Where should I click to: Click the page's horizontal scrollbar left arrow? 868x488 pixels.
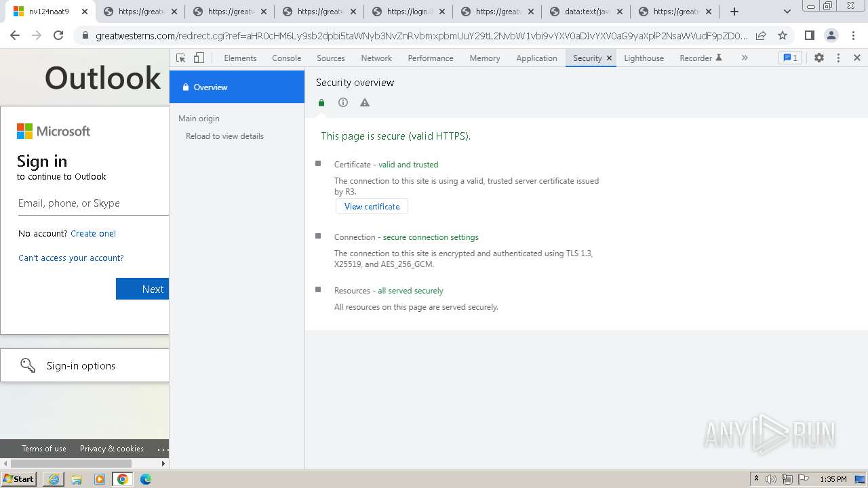(5, 464)
